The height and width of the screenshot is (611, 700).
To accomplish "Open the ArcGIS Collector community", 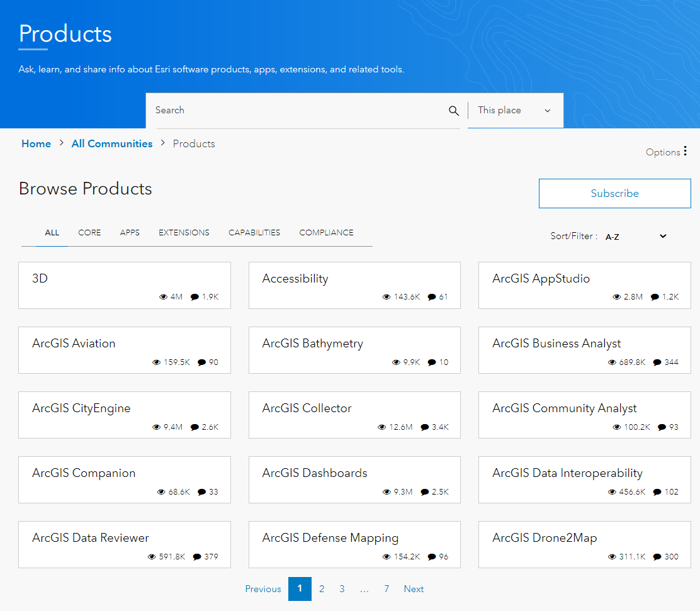I will pos(307,408).
